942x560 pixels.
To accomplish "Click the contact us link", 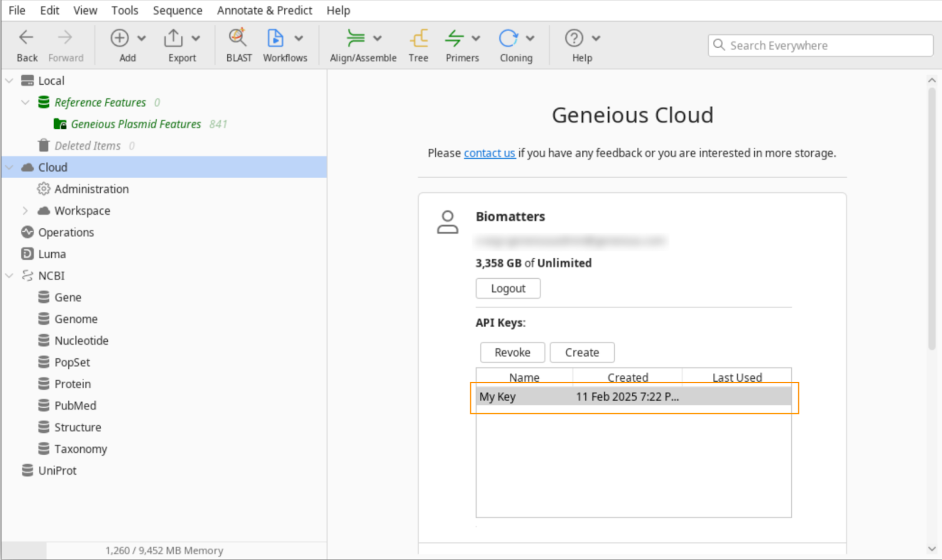I will click(x=489, y=153).
